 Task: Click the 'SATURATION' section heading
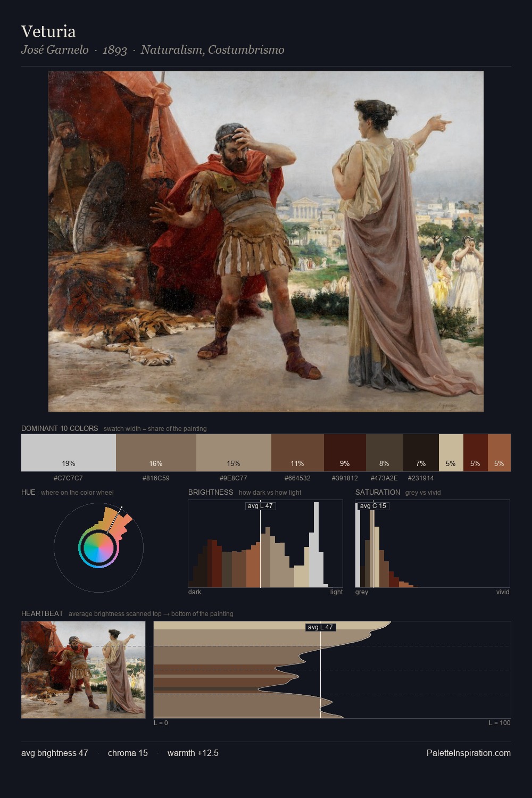378,492
